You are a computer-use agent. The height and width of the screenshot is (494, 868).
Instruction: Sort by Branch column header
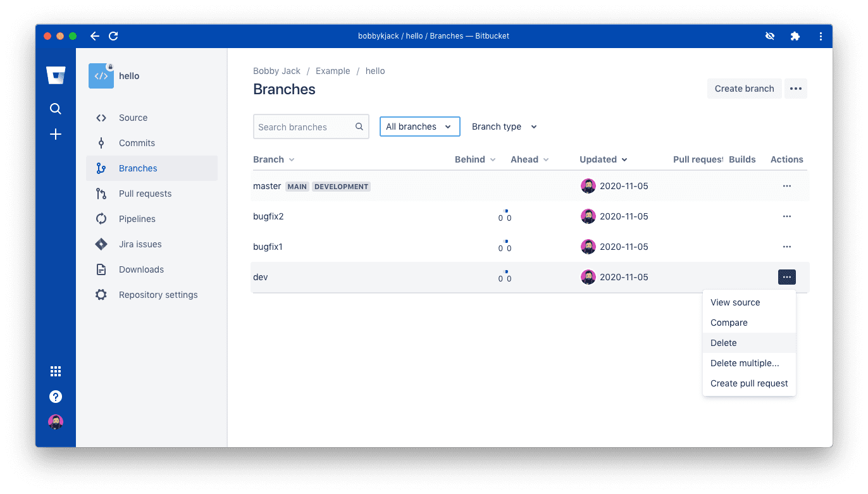274,159
